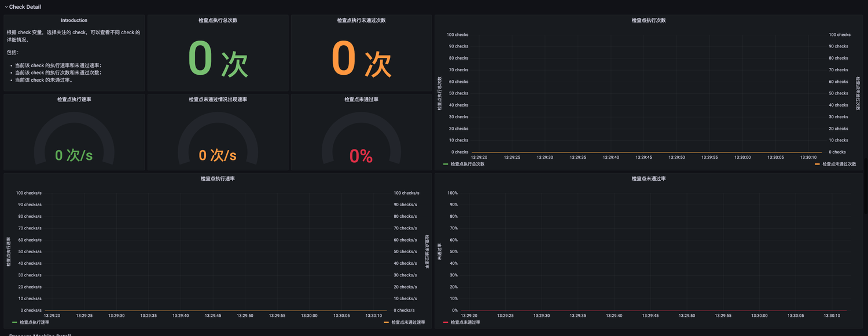Click the 100% y-axis label in 检查点未通过率 graph

click(453, 193)
